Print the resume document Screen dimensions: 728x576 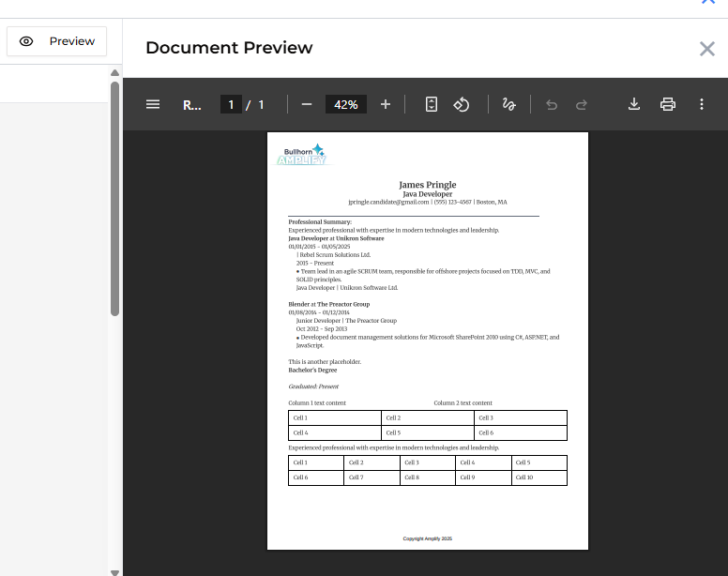(x=668, y=104)
